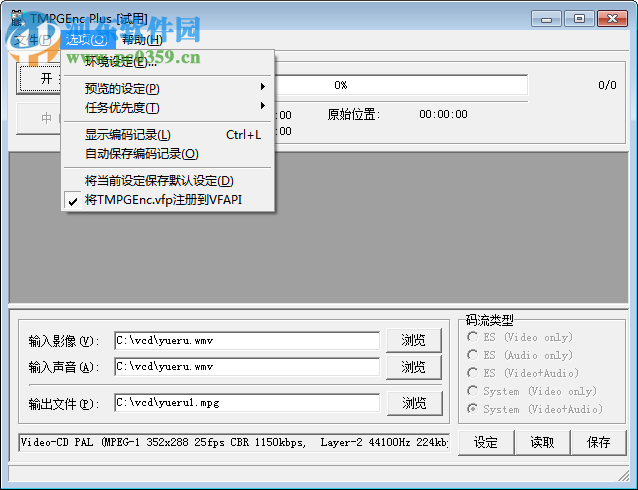Select System (Video only) radio button

(472, 391)
